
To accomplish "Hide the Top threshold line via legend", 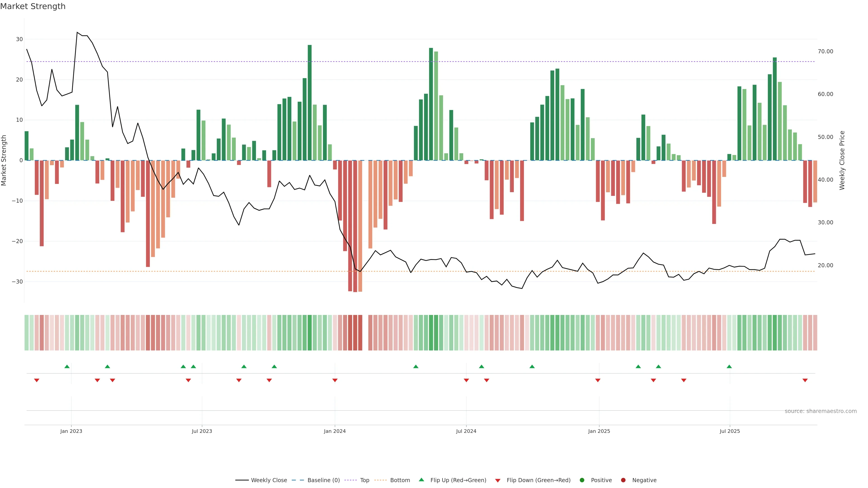I will point(364,480).
